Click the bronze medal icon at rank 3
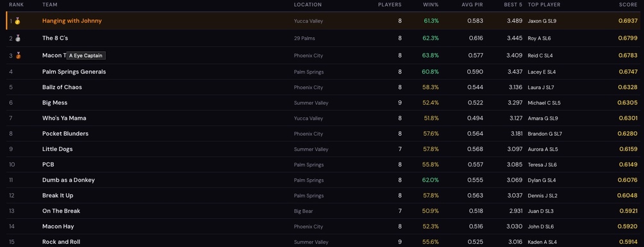This screenshot has width=644, height=247. [x=18, y=56]
